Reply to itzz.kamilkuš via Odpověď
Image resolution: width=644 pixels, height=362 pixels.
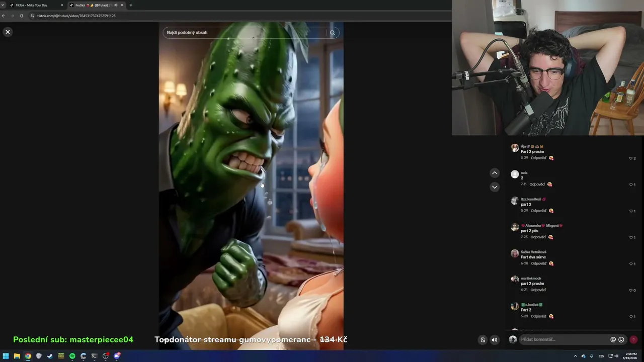click(x=538, y=211)
